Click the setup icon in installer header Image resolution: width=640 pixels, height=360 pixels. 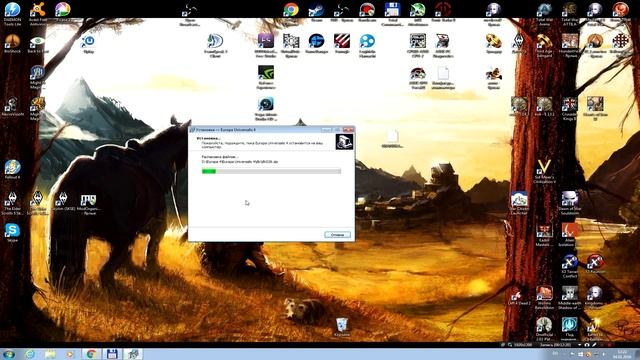click(344, 142)
